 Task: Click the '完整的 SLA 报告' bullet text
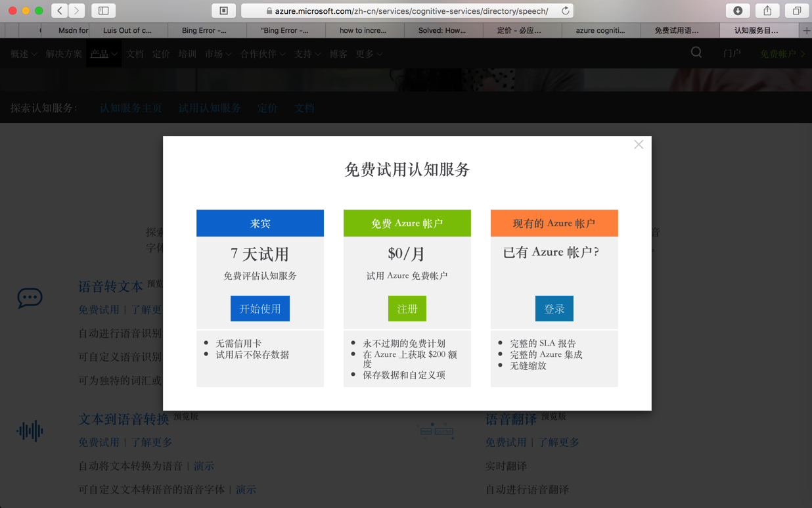coord(543,343)
